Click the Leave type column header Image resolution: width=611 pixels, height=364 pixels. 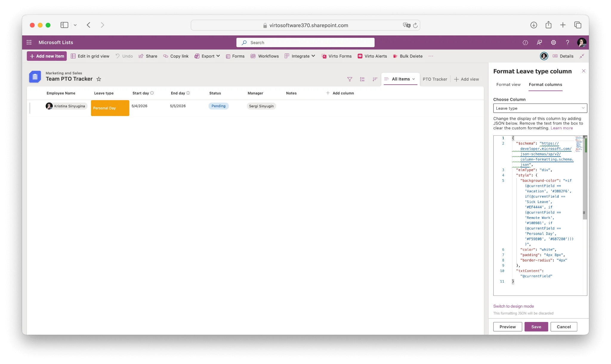[104, 93]
